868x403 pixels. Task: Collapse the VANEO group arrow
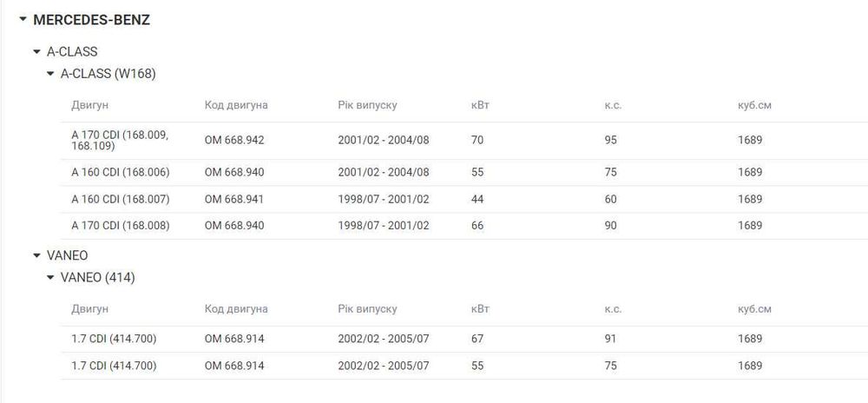36,255
